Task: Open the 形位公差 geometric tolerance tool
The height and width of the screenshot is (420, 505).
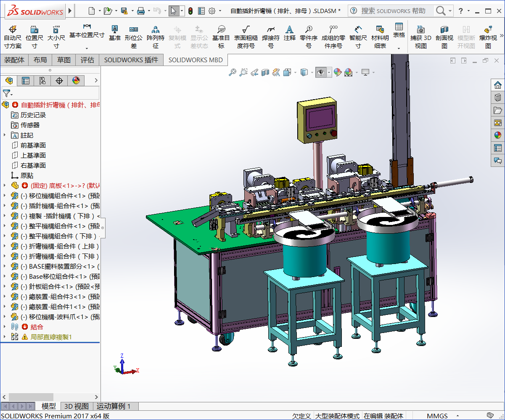Action: click(x=134, y=37)
